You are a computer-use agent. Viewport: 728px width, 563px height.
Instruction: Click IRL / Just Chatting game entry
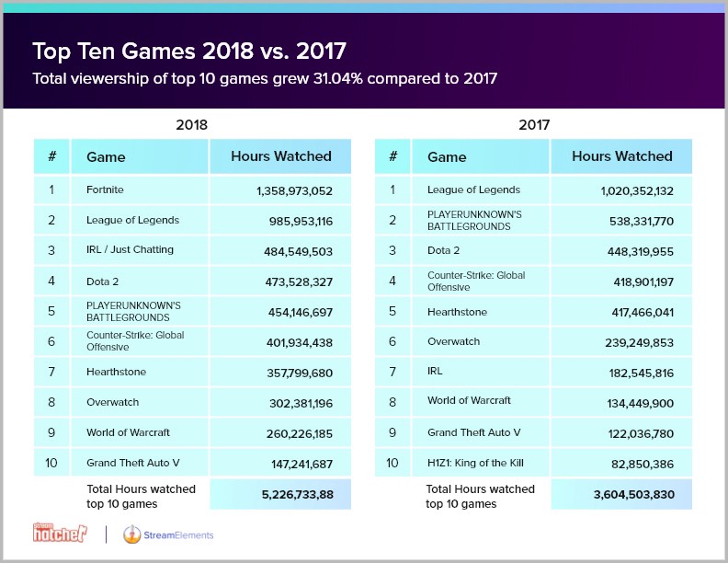pos(130,250)
